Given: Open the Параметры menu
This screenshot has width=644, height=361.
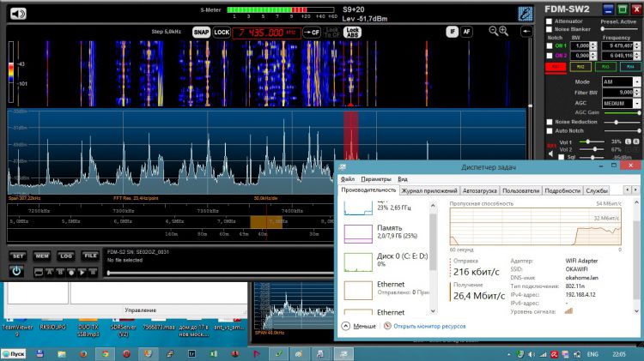Looking at the screenshot, I should (x=376, y=179).
